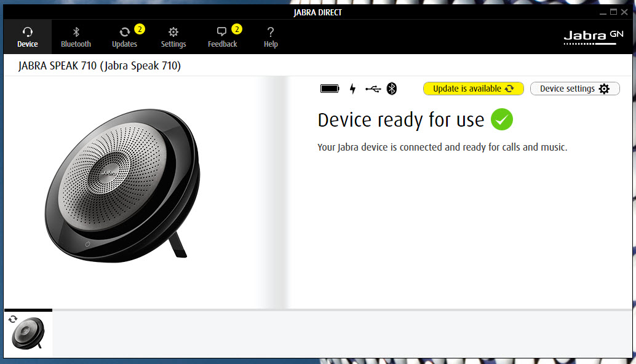The width and height of the screenshot is (636, 364).
Task: Click the battery level icon
Action: click(330, 89)
